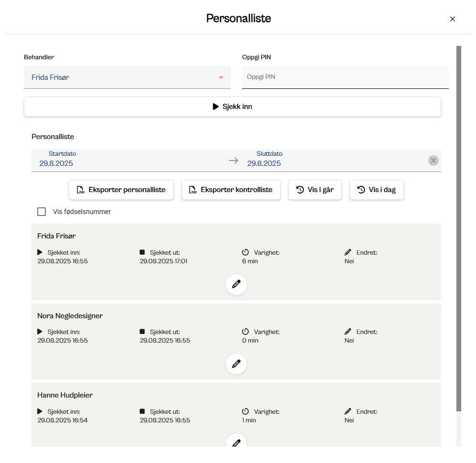Click the play icon on Sjekk inn

tap(216, 107)
